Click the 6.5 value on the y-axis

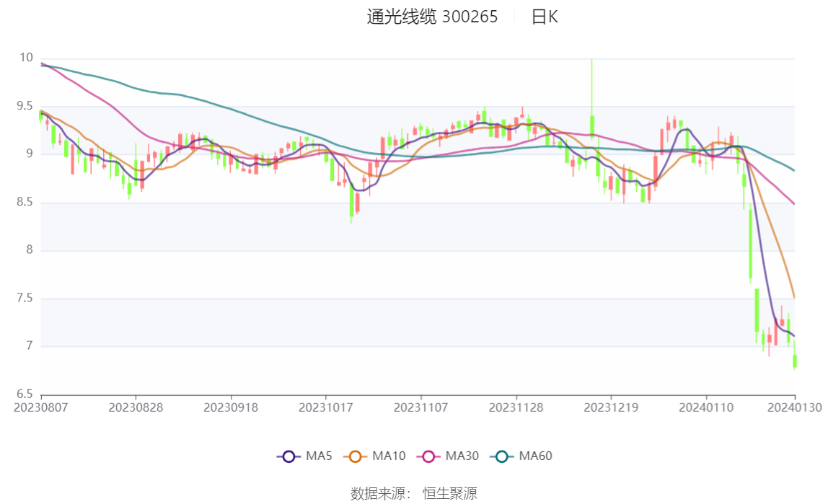26,394
